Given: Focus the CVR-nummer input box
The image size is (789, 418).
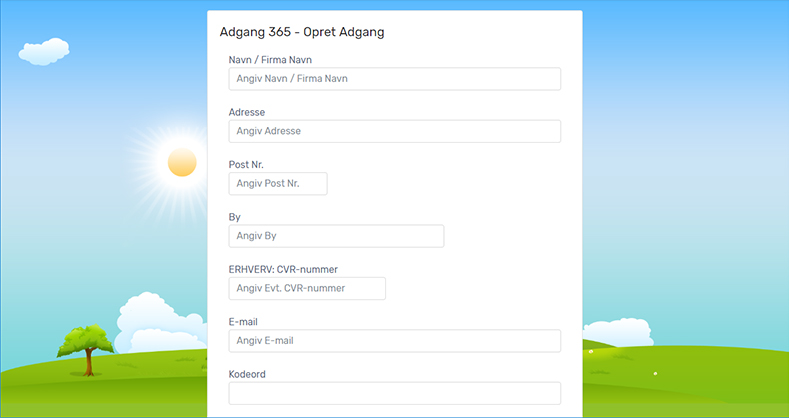Looking at the screenshot, I should point(307,288).
